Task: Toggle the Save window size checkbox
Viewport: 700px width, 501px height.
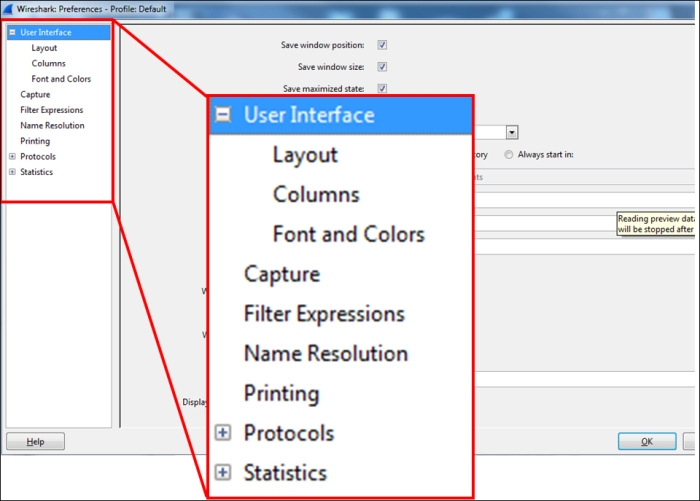Action: coord(382,67)
